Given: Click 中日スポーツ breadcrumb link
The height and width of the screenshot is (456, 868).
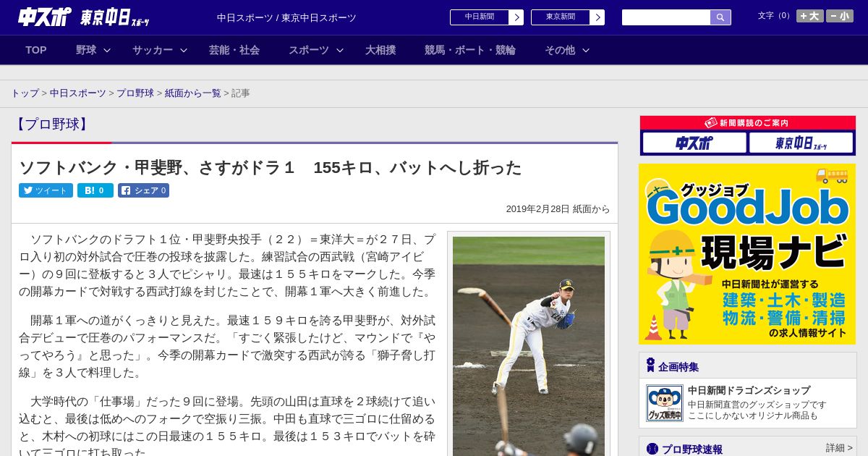Looking at the screenshot, I should 78,93.
